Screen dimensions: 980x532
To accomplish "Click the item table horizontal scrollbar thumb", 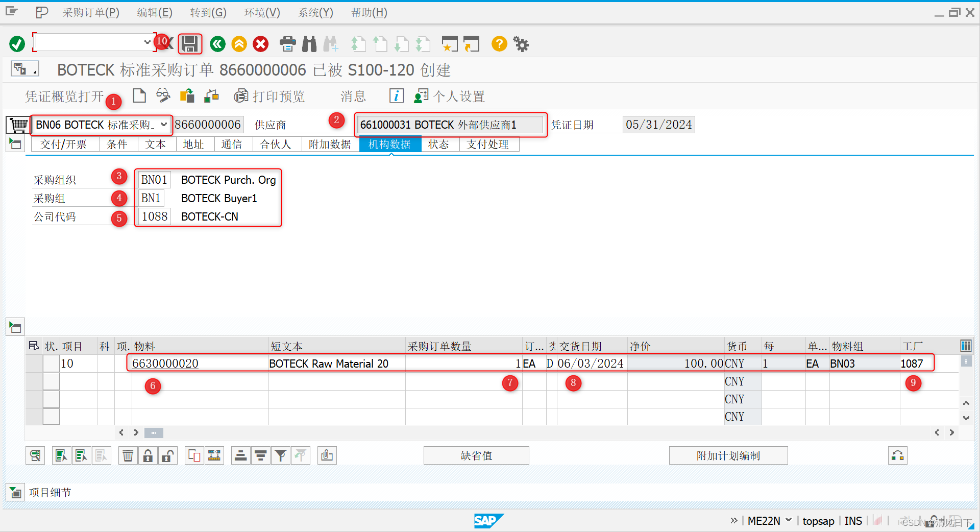I will click(x=154, y=433).
